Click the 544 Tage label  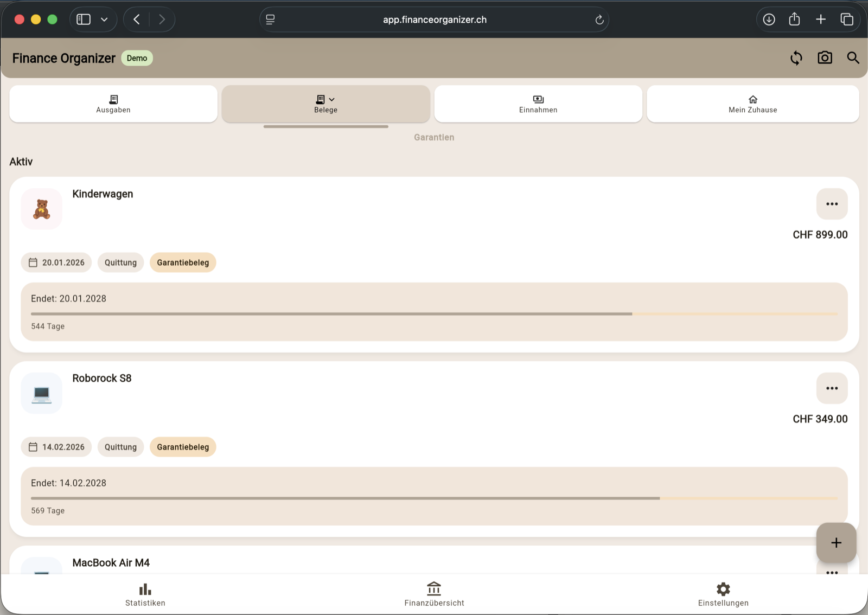click(48, 326)
